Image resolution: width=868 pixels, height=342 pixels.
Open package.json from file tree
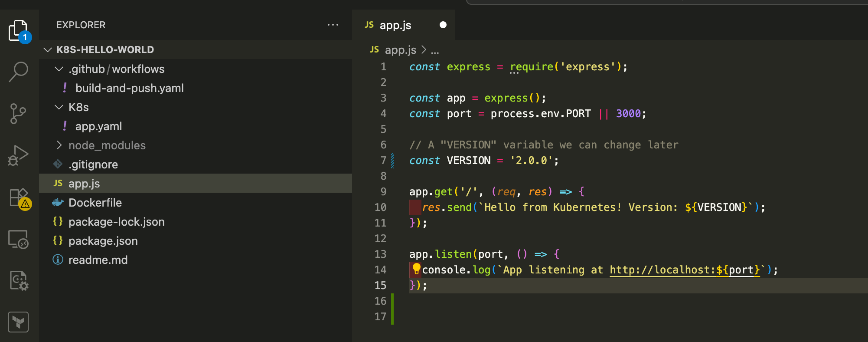[x=103, y=241]
